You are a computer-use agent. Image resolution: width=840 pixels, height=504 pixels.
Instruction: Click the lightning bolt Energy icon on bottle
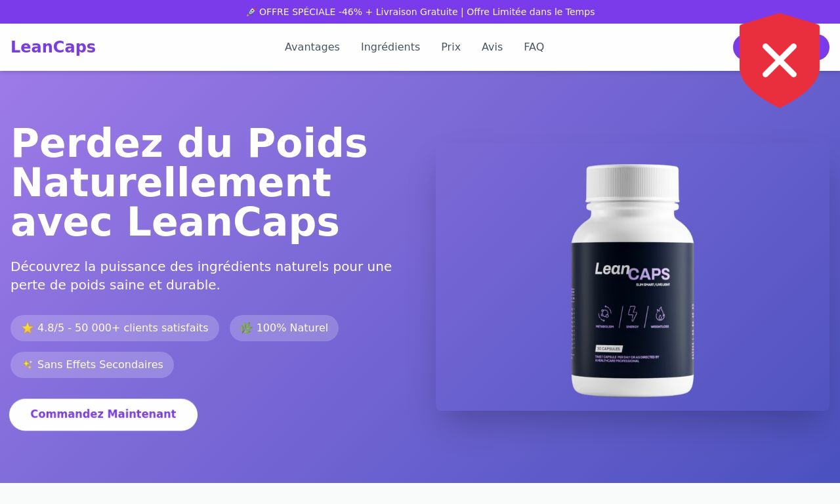point(632,314)
